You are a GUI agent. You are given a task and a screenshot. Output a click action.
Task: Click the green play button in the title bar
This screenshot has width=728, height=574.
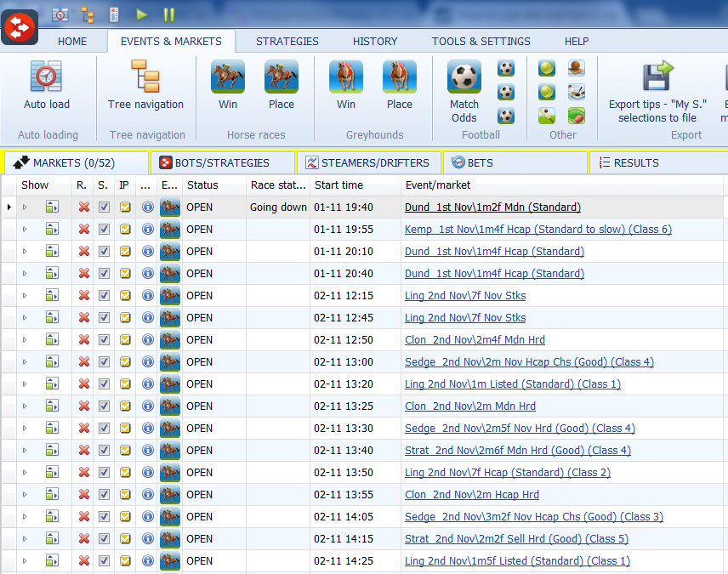[142, 14]
